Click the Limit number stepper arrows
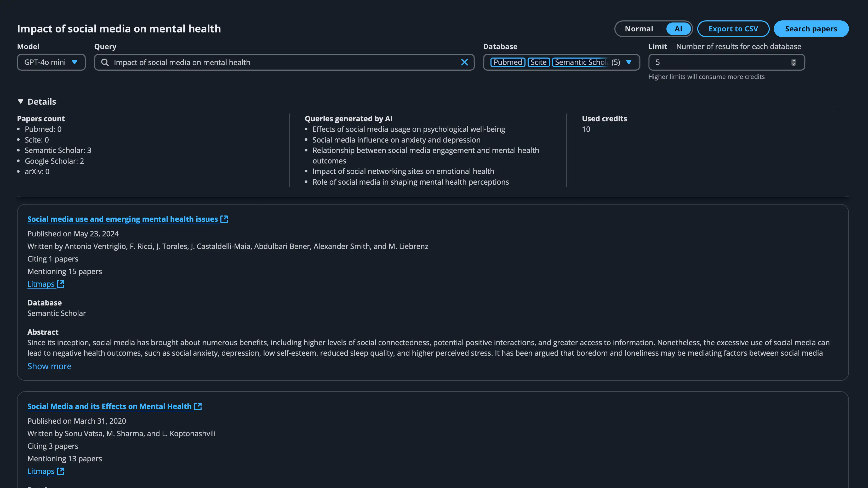Screen dimensions: 868x488 click(793, 62)
